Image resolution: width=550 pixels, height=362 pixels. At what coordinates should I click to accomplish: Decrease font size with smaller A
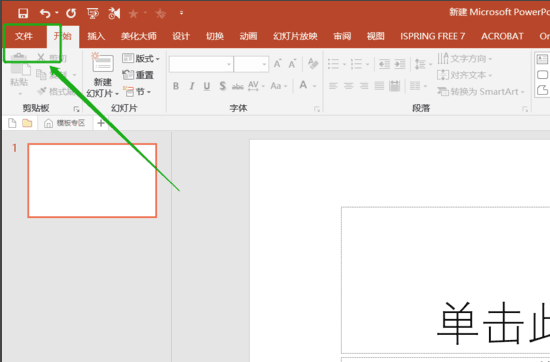[x=292, y=64]
